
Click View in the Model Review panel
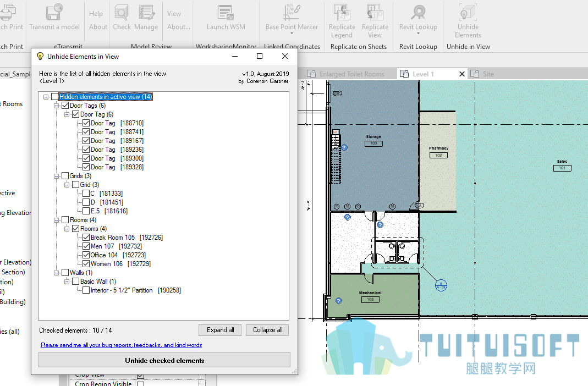(x=174, y=14)
